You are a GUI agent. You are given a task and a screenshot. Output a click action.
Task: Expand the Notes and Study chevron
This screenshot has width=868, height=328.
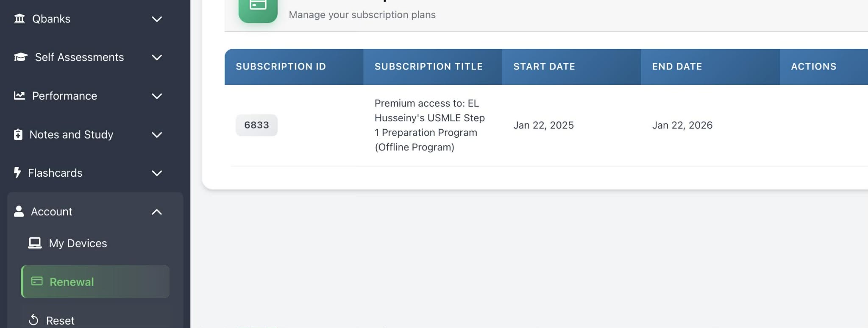pyautogui.click(x=157, y=135)
